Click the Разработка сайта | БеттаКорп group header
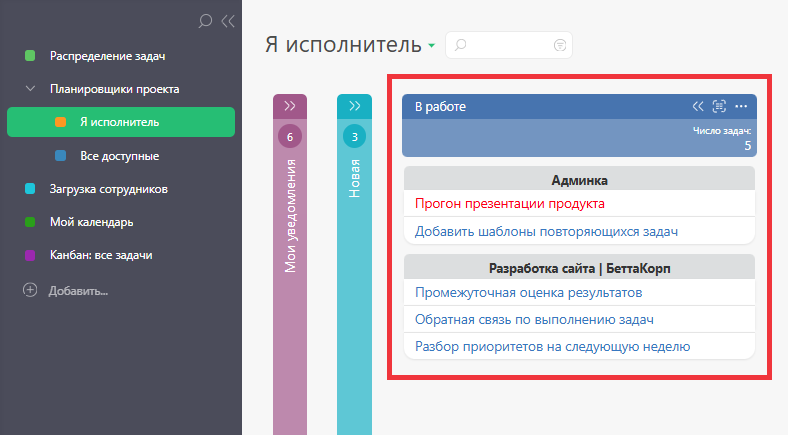Image resolution: width=788 pixels, height=435 pixels. pyautogui.click(x=579, y=268)
